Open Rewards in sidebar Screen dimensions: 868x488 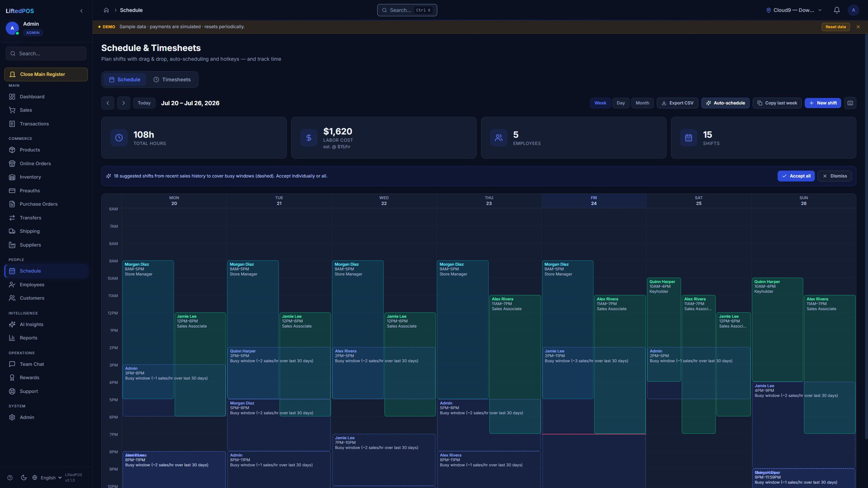46,377
